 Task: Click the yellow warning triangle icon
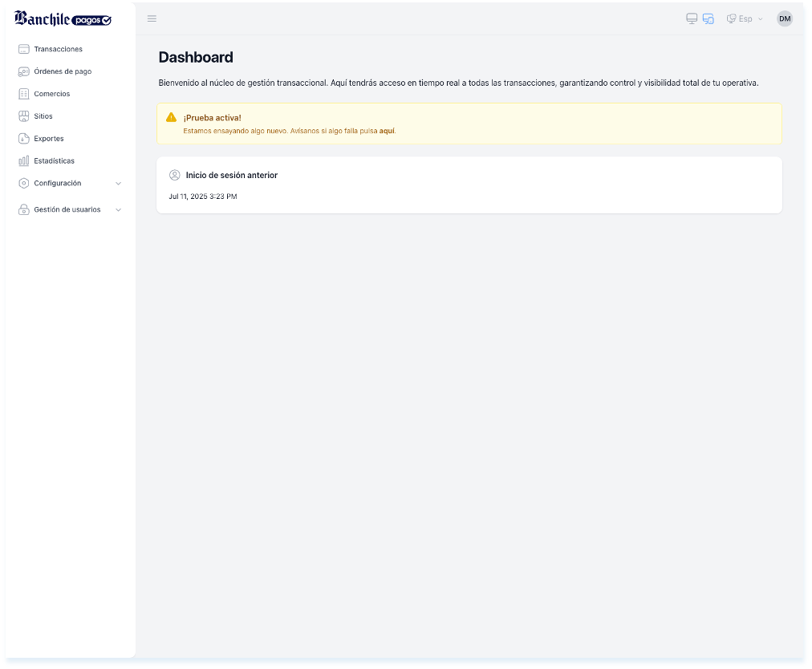tap(172, 118)
